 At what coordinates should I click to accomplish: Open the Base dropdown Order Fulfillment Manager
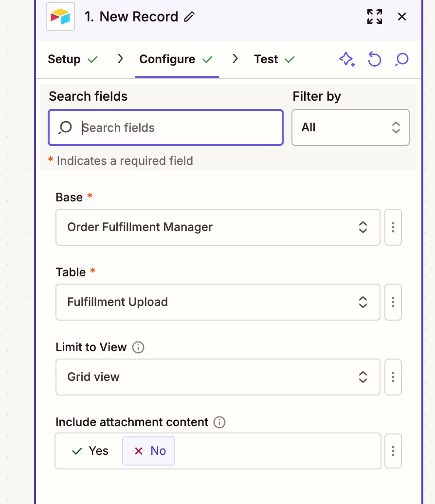point(217,227)
